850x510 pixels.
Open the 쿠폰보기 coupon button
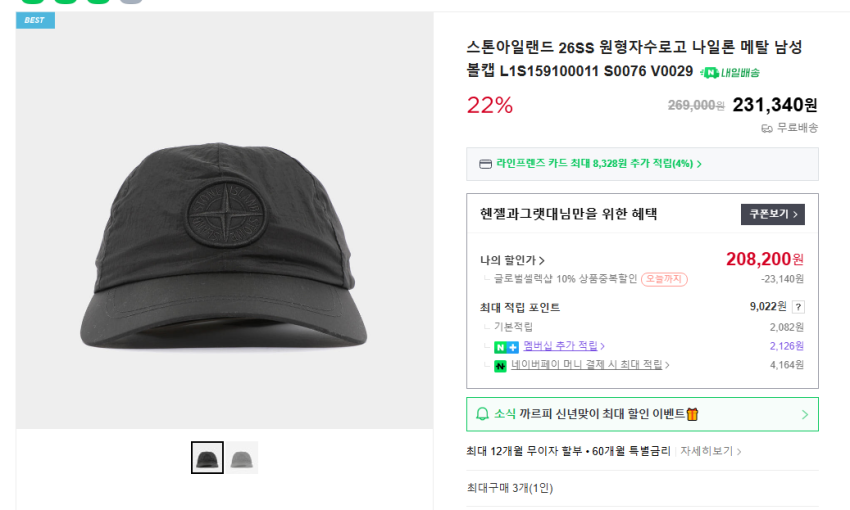click(772, 214)
